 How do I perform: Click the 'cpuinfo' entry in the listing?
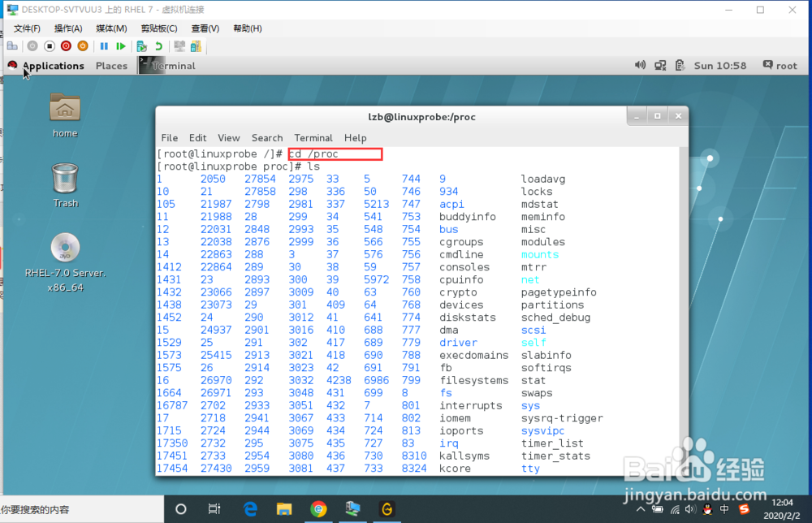461,279
